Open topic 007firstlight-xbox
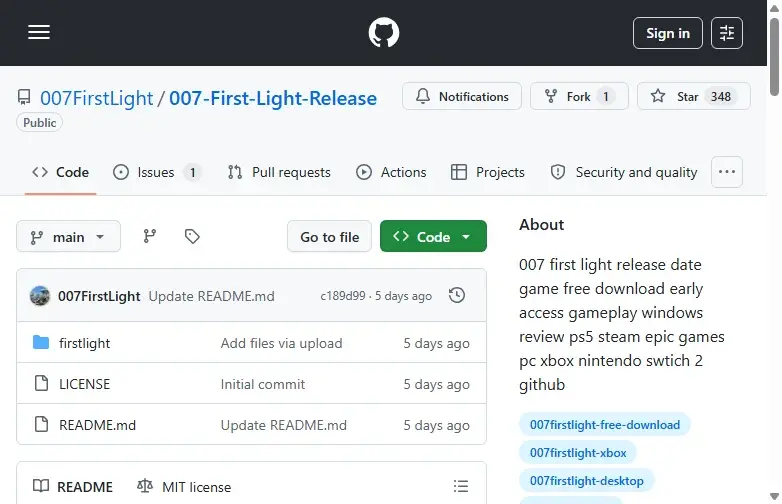Viewport: 782px width, 504px height. (578, 453)
